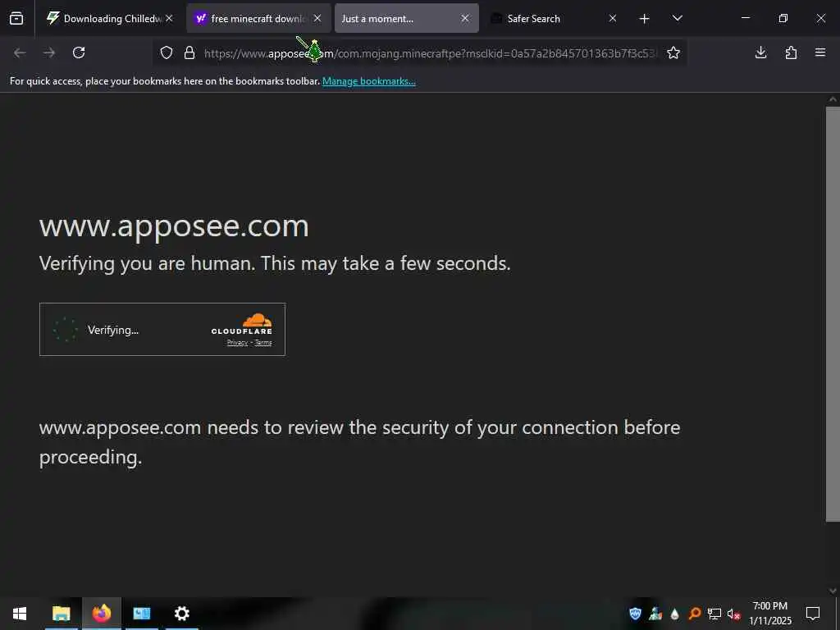Click the www.apposee.com heading text
This screenshot has height=630, width=840.
click(x=174, y=226)
